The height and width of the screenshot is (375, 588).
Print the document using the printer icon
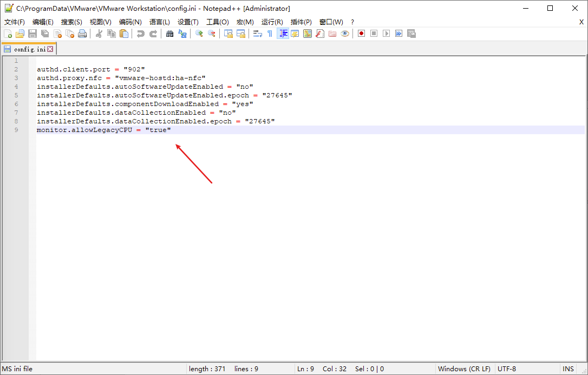[82, 34]
